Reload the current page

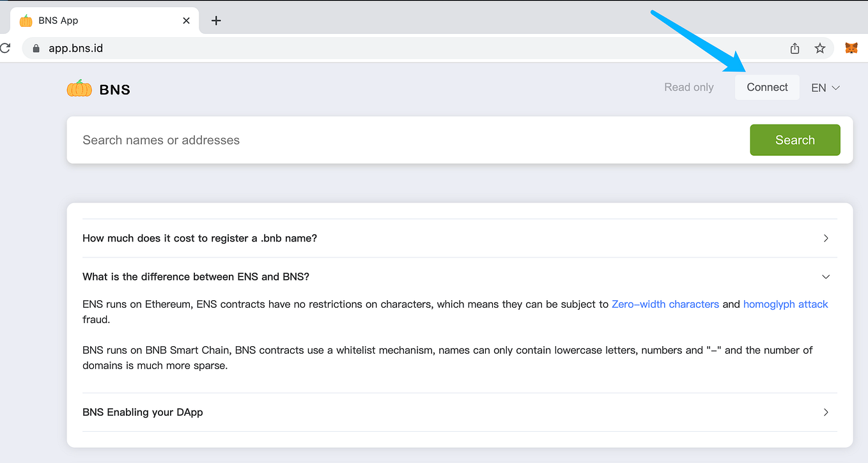coord(5,47)
